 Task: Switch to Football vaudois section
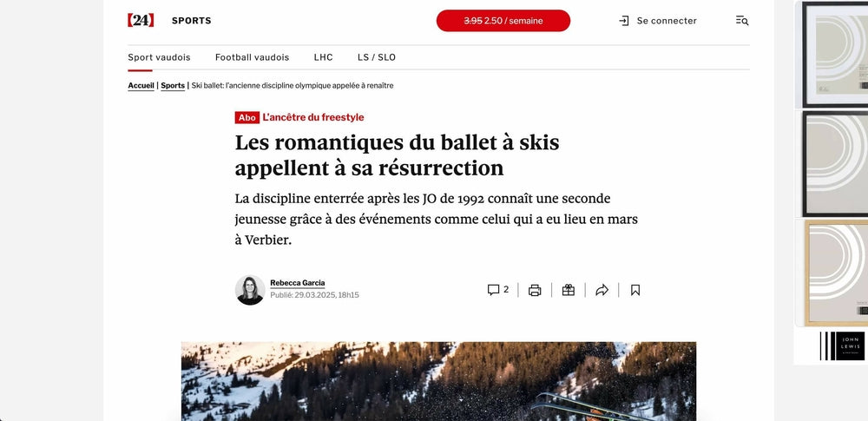pyautogui.click(x=252, y=57)
